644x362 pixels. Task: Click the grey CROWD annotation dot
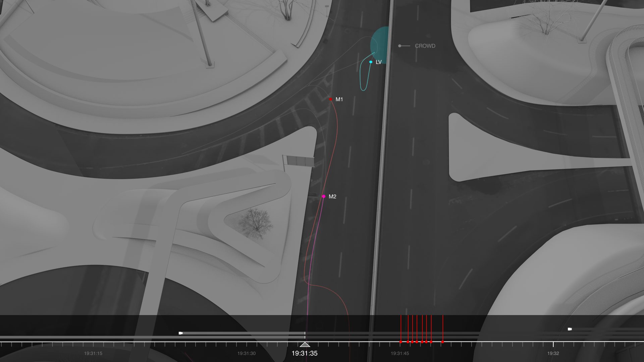point(399,46)
